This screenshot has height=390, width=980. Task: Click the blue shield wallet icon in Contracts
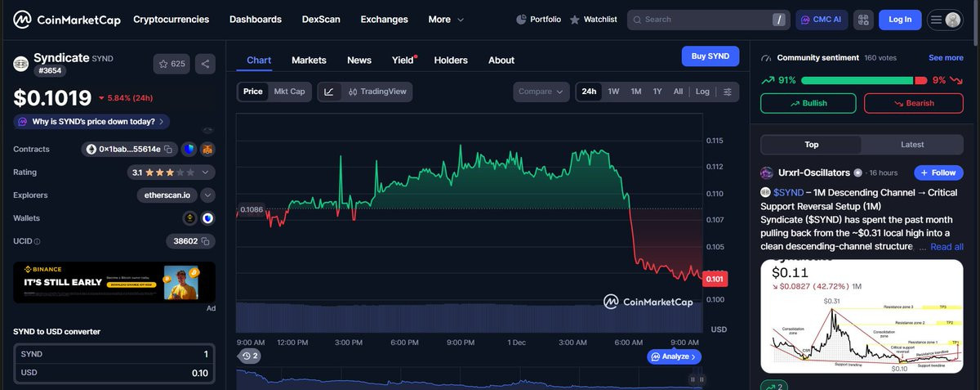[188, 150]
